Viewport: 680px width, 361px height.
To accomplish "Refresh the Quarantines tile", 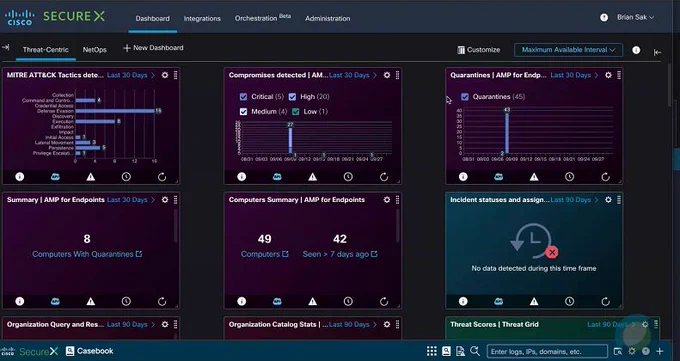I will [606, 177].
